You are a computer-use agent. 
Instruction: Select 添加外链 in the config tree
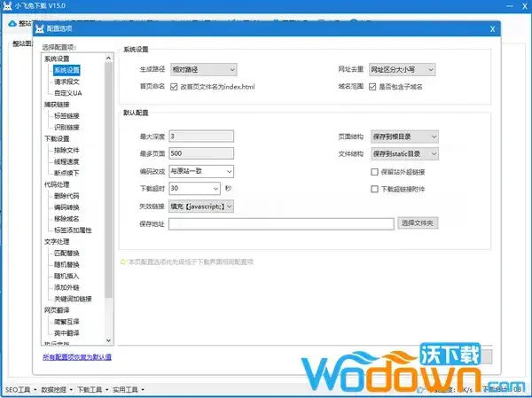pos(66,288)
